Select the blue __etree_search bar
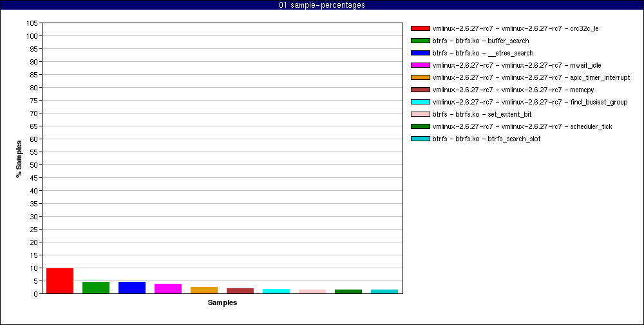 tap(132, 288)
